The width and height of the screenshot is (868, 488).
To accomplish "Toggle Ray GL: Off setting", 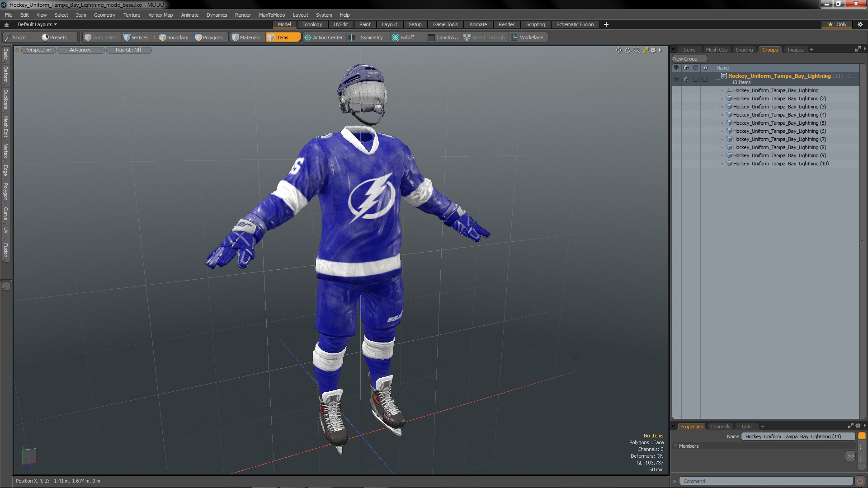I will click(x=129, y=50).
